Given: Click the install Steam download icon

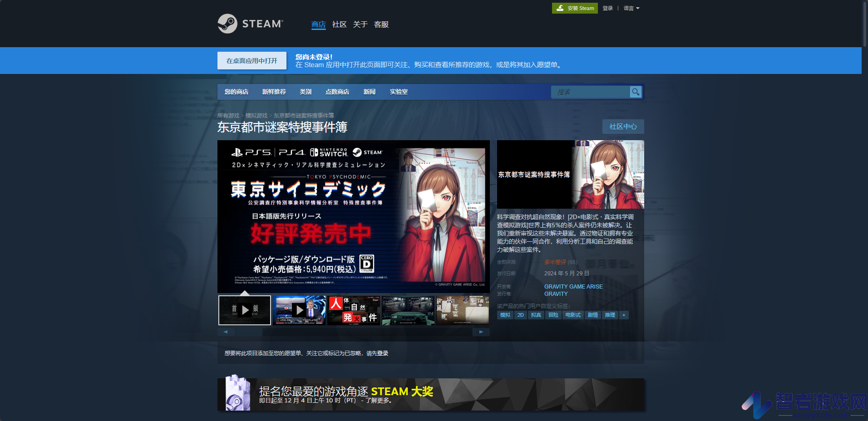Looking at the screenshot, I should [560, 8].
